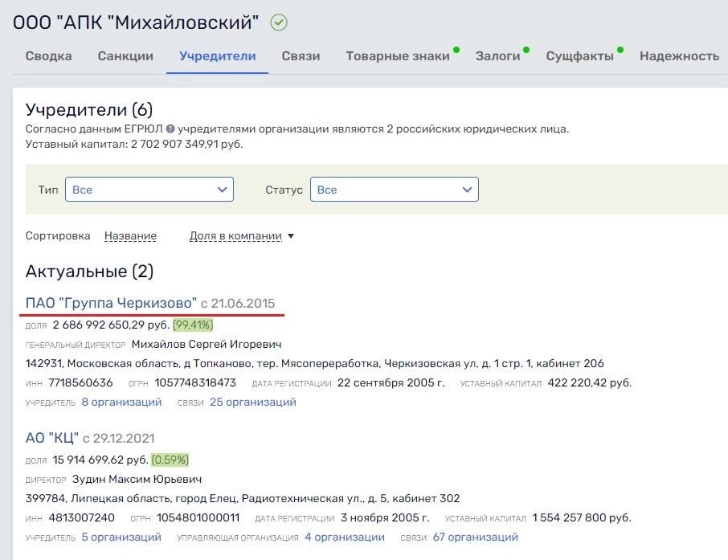The image size is (728, 560).
Task: Open the Связи tab
Action: tap(301, 56)
